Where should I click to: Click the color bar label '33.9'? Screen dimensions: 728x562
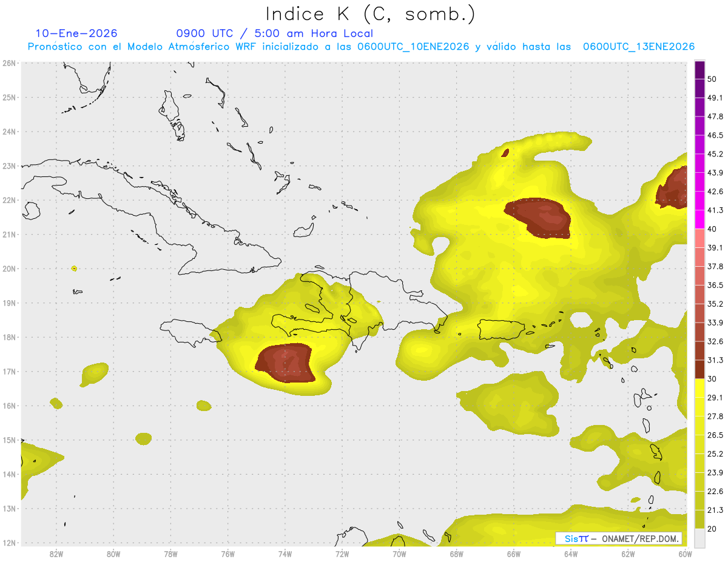click(x=715, y=323)
